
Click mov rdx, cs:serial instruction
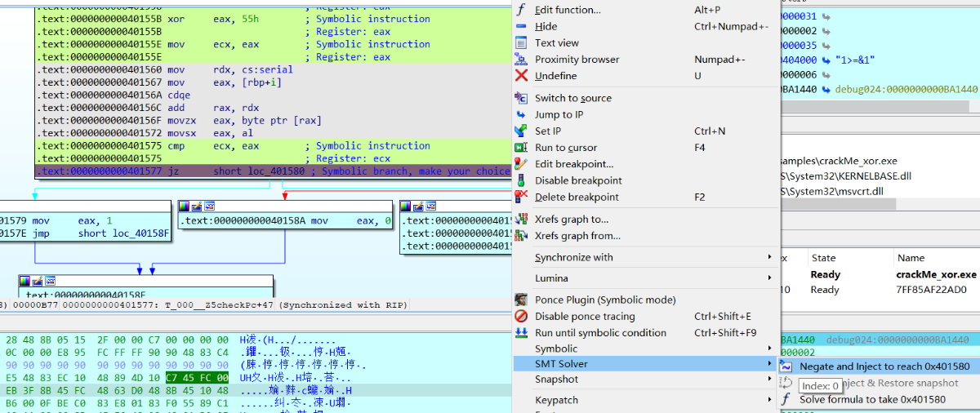(x=272, y=69)
